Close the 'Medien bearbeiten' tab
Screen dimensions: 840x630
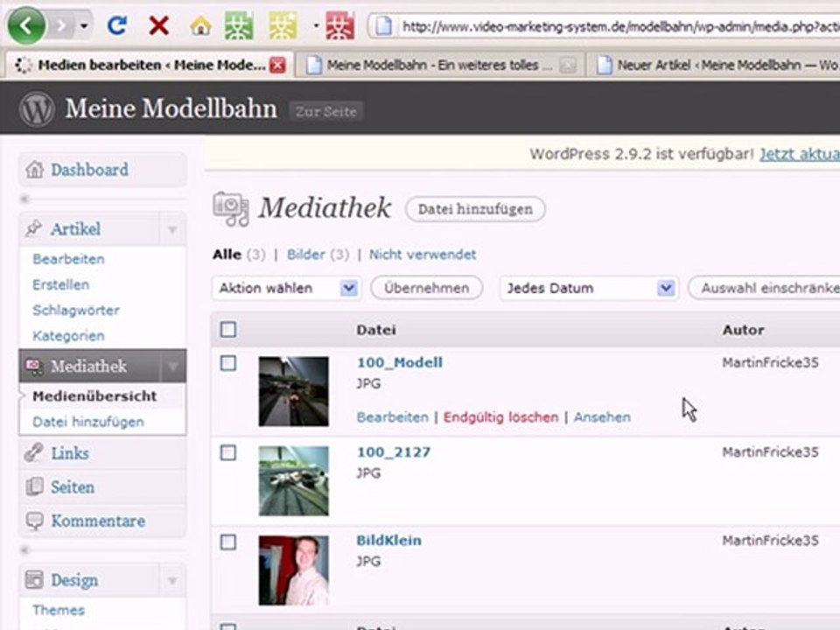[x=277, y=66]
